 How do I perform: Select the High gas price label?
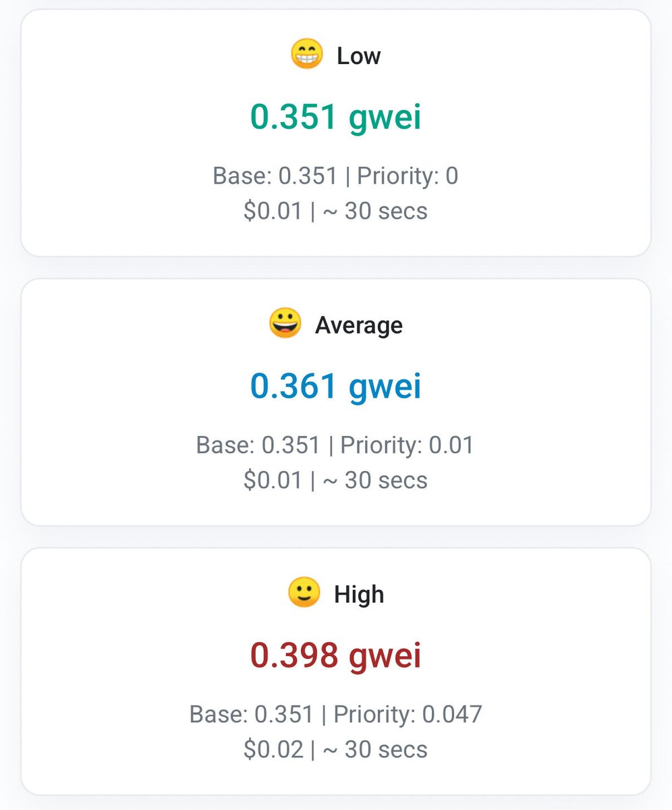[358, 595]
